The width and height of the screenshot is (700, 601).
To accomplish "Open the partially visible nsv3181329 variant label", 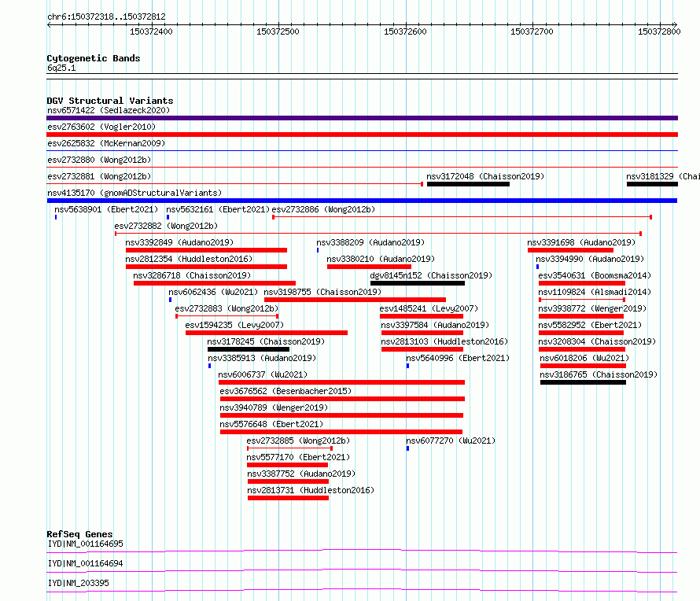I will click(663, 176).
